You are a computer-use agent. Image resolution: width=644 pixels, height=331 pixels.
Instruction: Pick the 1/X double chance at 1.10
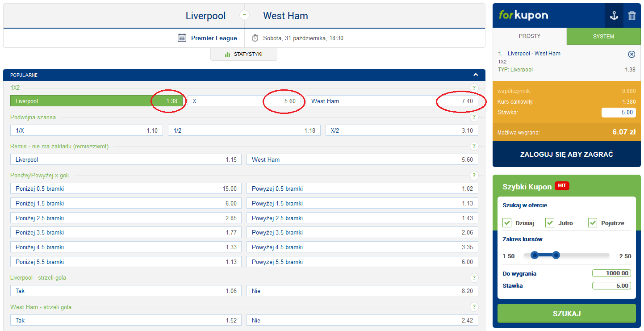[x=87, y=130]
